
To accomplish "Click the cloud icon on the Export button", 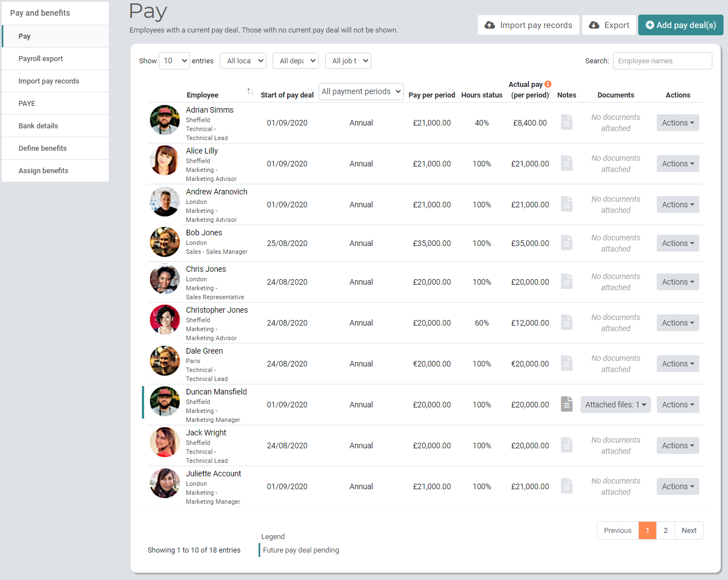I will click(595, 25).
